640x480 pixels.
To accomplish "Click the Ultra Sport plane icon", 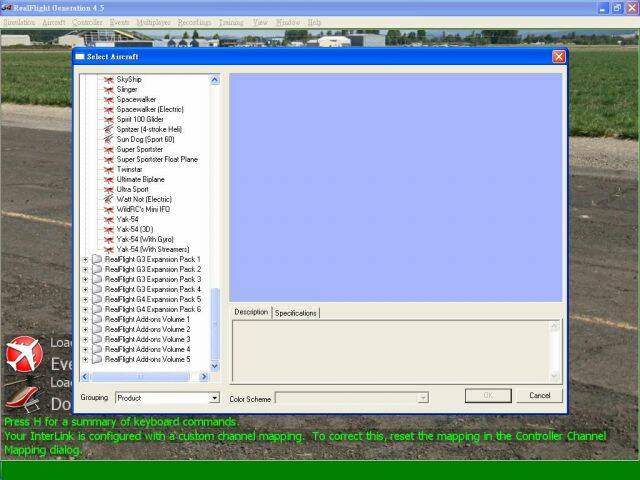I will click(x=109, y=190).
